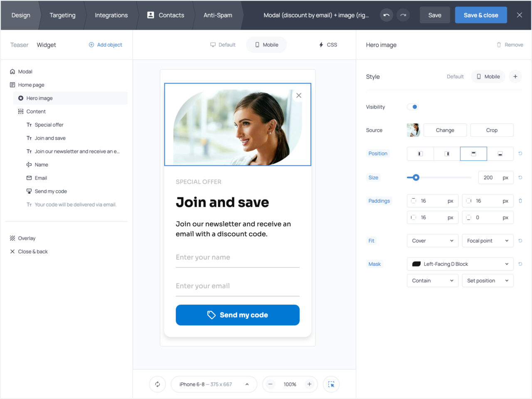The width and height of the screenshot is (532, 399).
Task: Toggle the Visibility switch off
Action: click(x=412, y=107)
